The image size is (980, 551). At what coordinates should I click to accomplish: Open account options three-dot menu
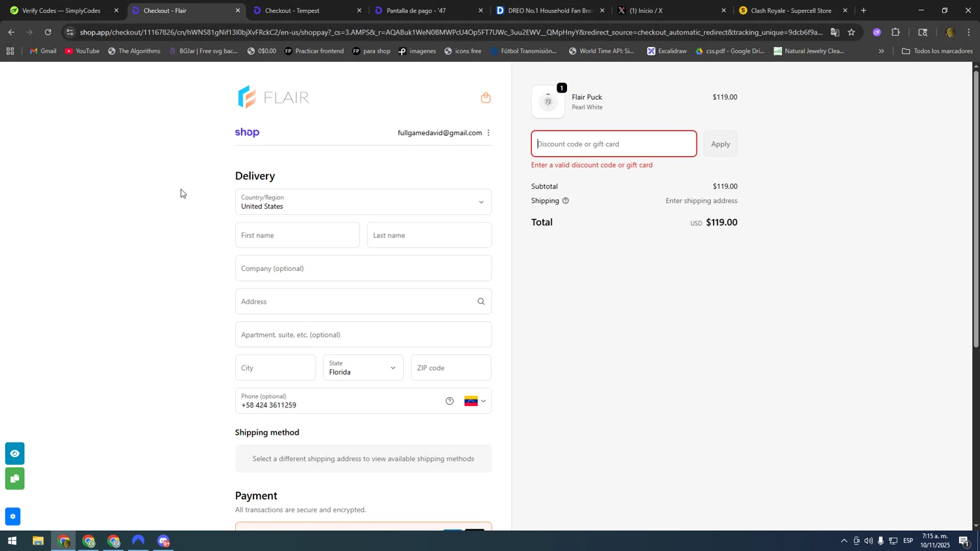(x=488, y=133)
